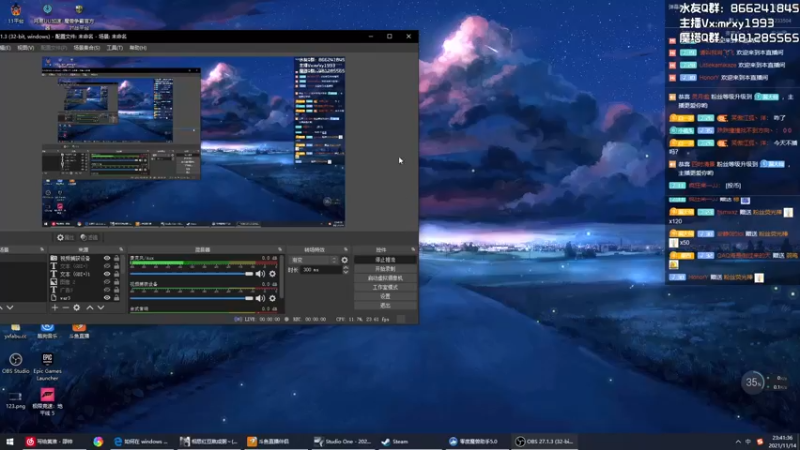Click the OBS preview canvas
The image size is (800, 450).
click(x=193, y=142)
